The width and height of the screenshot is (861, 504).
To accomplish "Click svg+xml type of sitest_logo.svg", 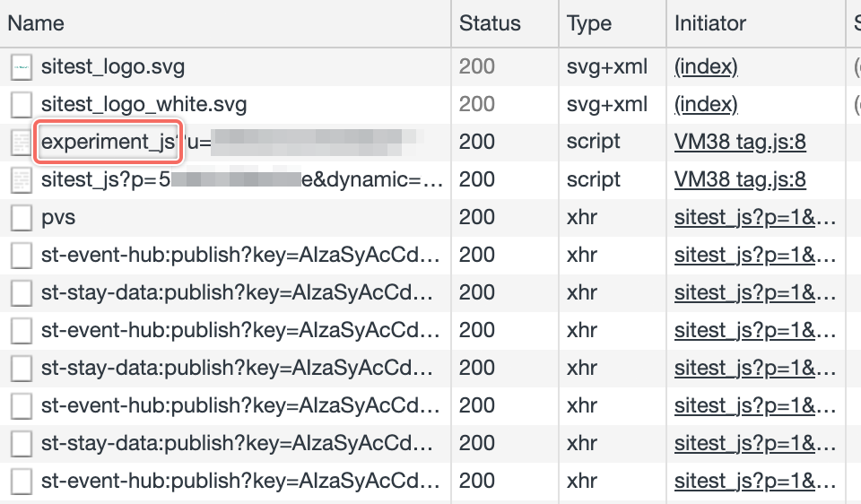I will 607,67.
